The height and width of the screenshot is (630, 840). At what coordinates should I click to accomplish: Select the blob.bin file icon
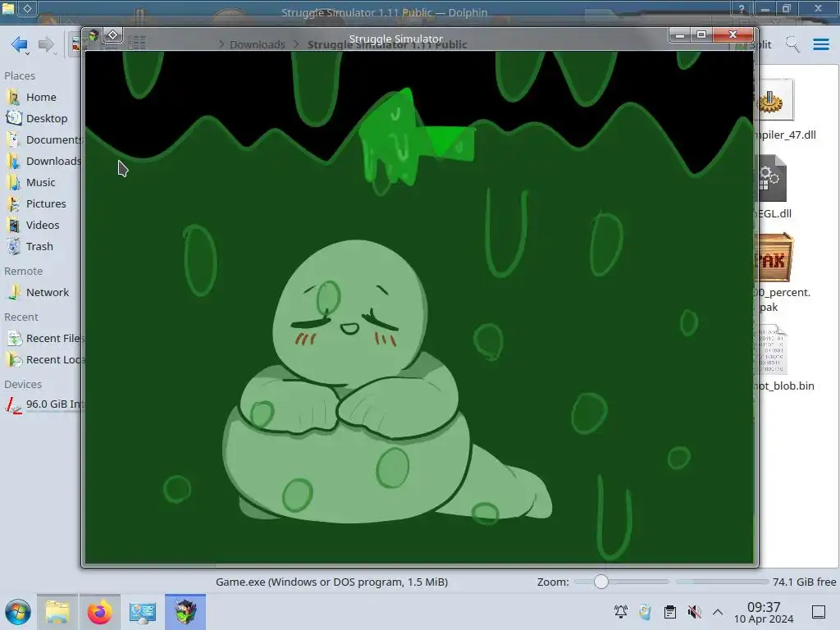772,349
